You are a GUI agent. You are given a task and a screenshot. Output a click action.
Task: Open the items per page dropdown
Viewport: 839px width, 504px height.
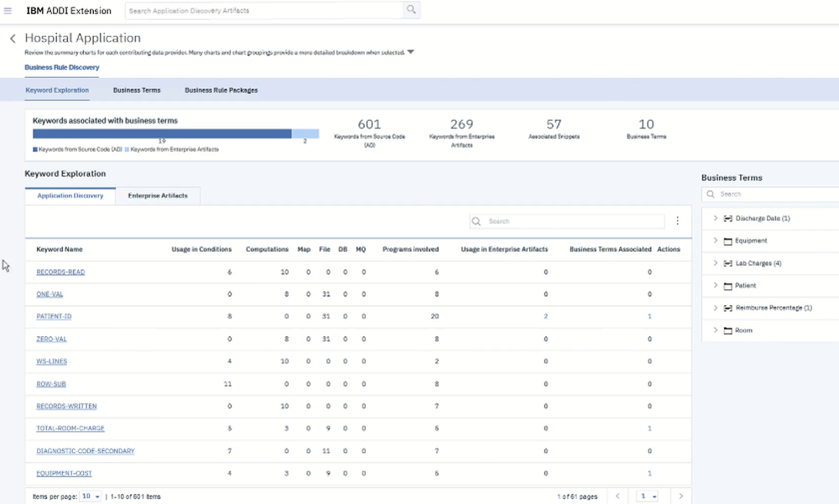(90, 496)
